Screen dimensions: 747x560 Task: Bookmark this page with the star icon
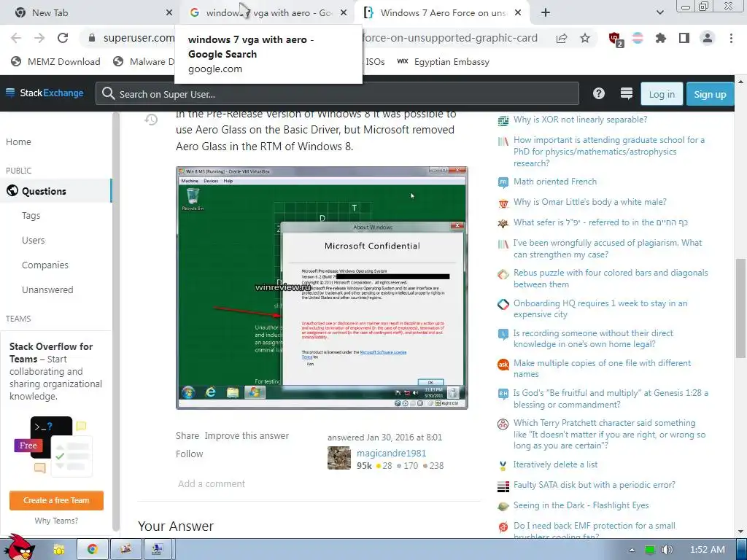coord(585,38)
